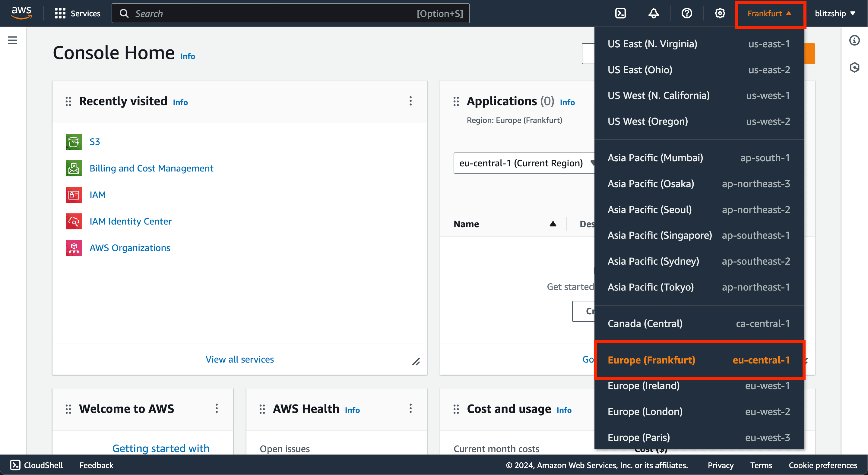Click the AWS logo
Image resolution: width=868 pixels, height=475 pixels.
[x=22, y=13]
